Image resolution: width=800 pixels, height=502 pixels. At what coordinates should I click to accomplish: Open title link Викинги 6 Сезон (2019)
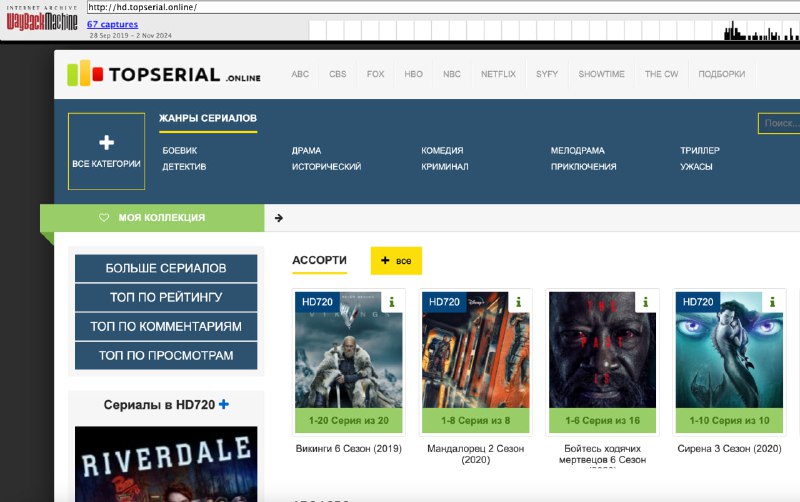[x=349, y=448]
